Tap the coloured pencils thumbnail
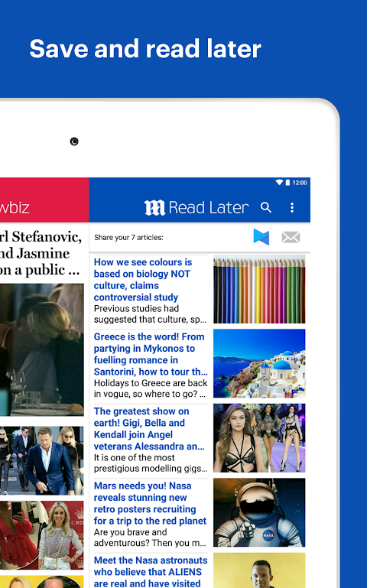The height and width of the screenshot is (588, 367). [x=259, y=289]
